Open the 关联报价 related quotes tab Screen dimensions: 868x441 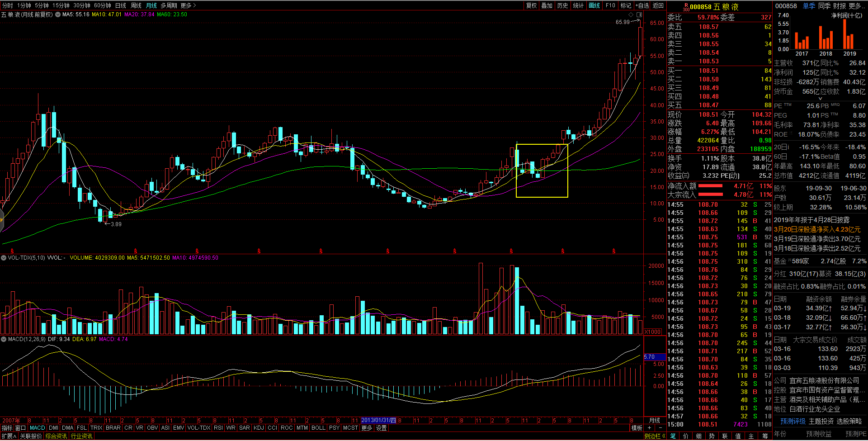tap(31, 436)
